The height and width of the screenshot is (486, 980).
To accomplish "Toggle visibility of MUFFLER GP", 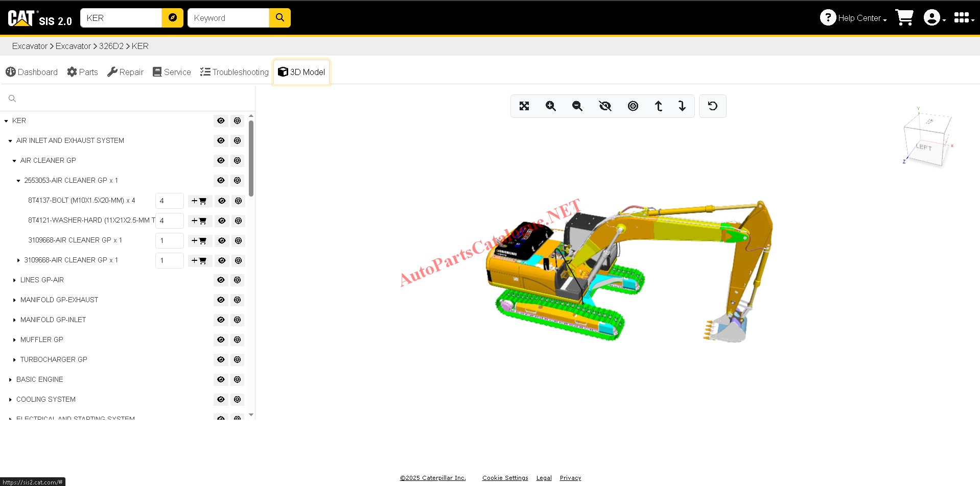I will (x=221, y=340).
